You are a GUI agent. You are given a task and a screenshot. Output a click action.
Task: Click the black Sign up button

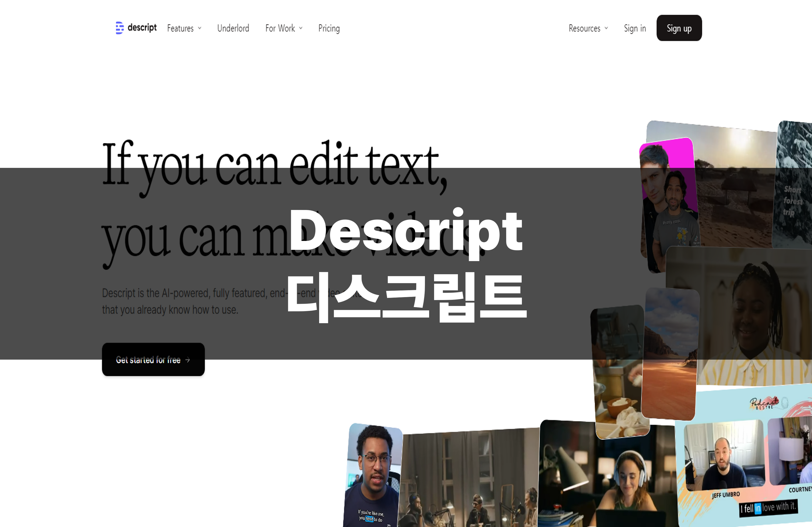(679, 28)
